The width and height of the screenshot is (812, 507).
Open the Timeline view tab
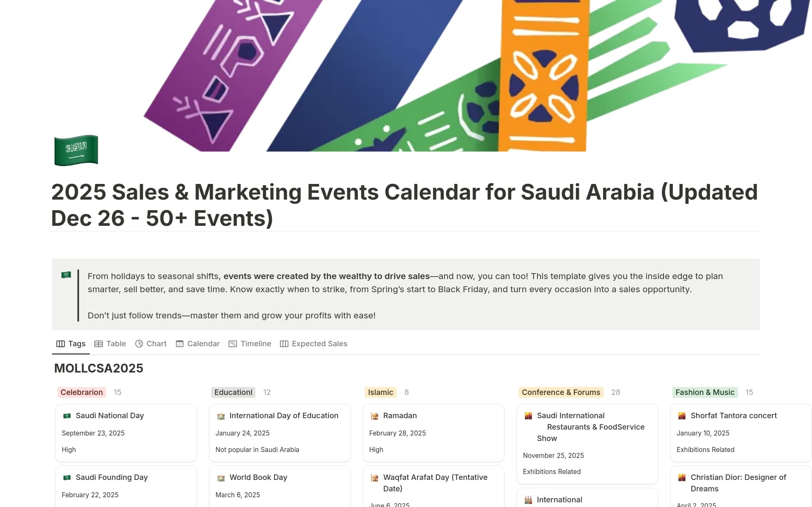[x=250, y=344]
